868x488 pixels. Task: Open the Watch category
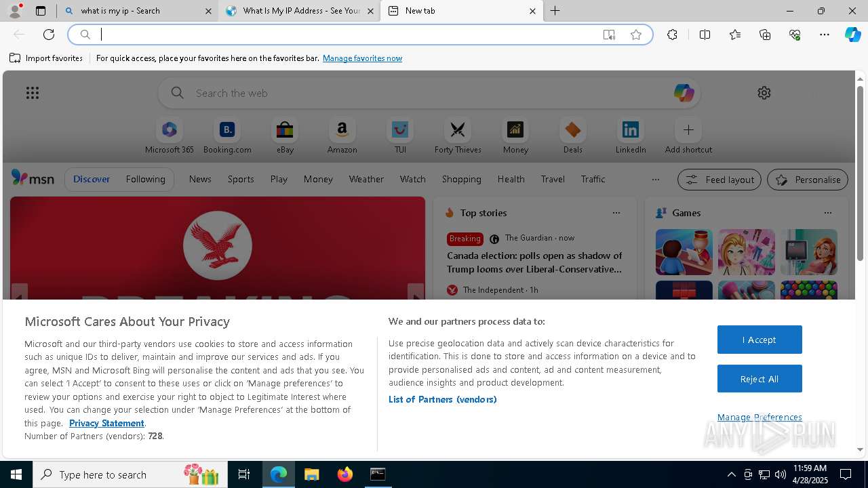pos(413,179)
